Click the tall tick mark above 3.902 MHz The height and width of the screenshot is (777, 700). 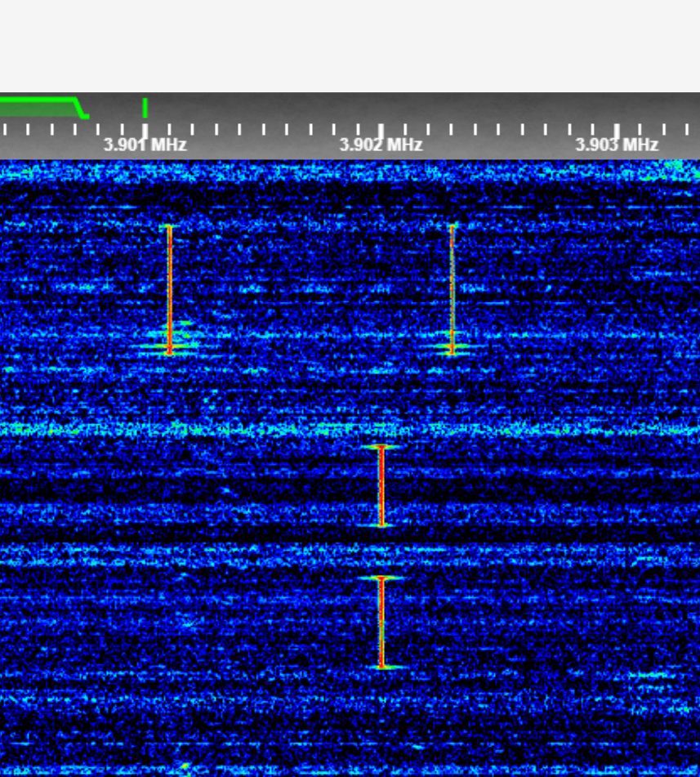[381, 129]
